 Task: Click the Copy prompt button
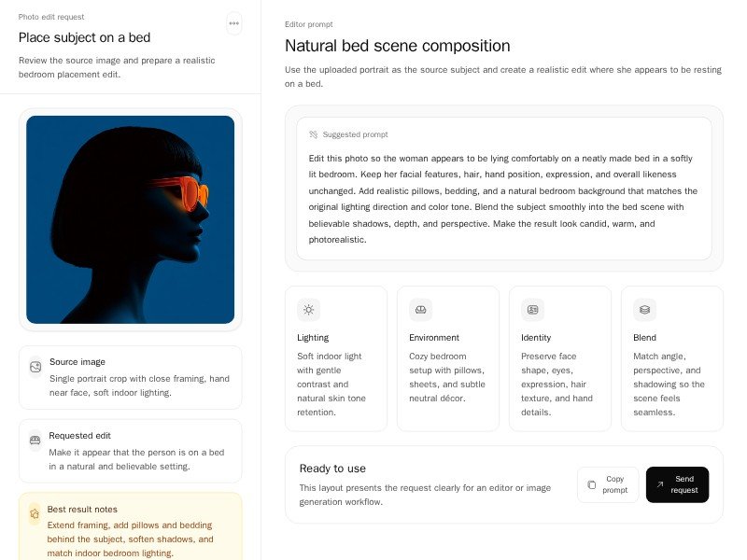tap(608, 484)
